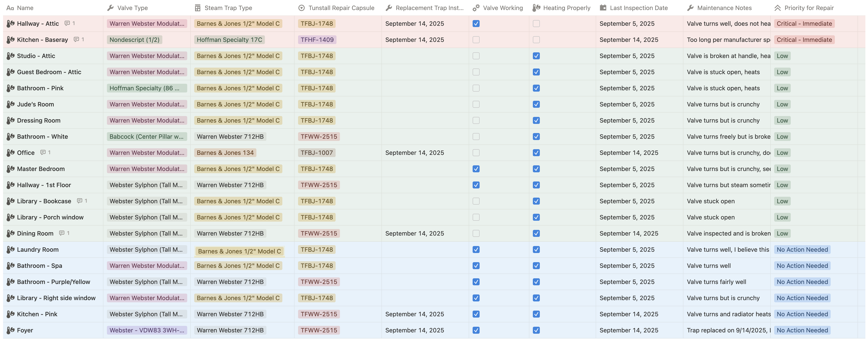
Task: Uncheck Valve Working for Master Bedroom
Action: pyautogui.click(x=476, y=169)
